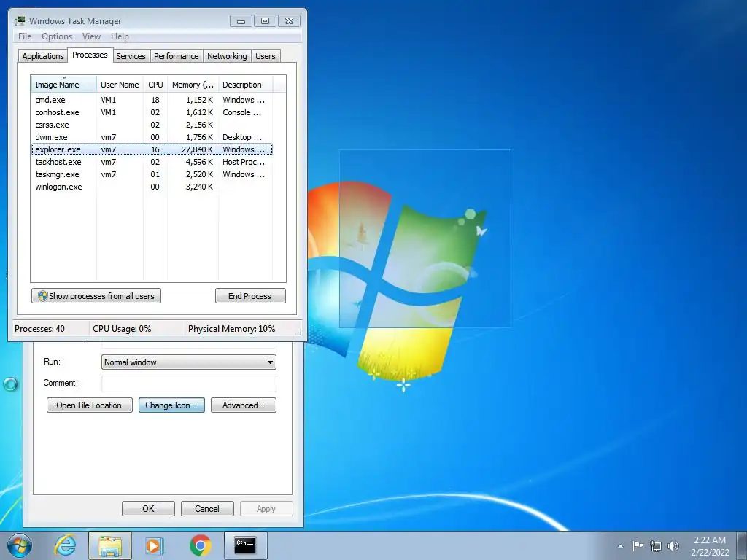Click the Comment field in Properties dialog

pos(189,384)
